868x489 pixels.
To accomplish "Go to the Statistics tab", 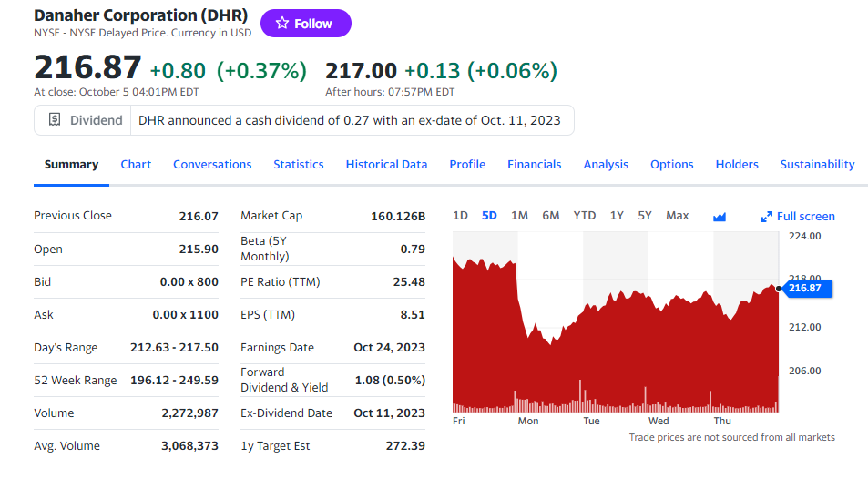I will (299, 164).
